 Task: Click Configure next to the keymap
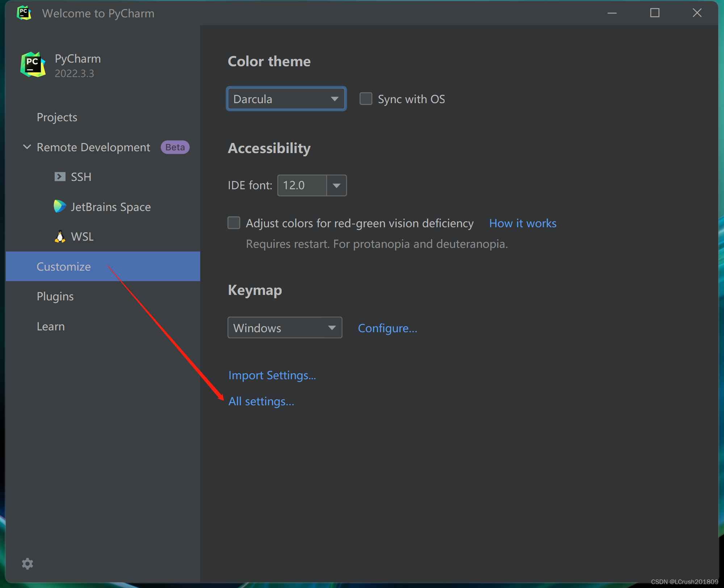click(x=387, y=328)
